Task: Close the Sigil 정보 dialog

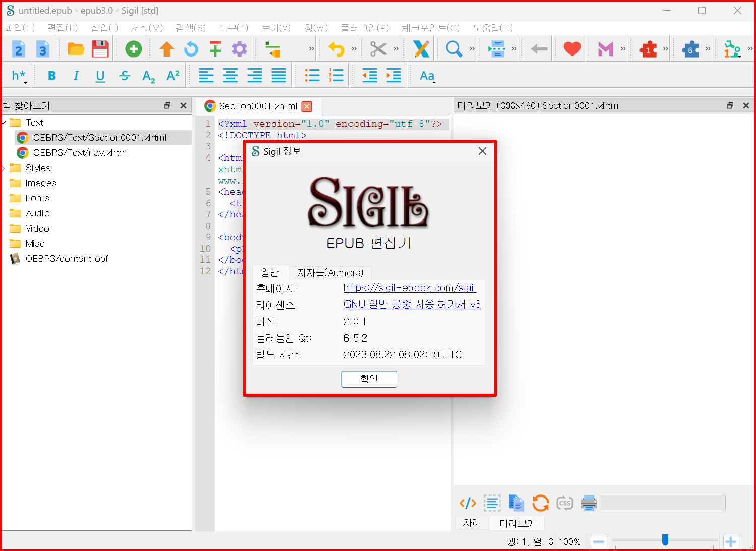Action: point(482,151)
